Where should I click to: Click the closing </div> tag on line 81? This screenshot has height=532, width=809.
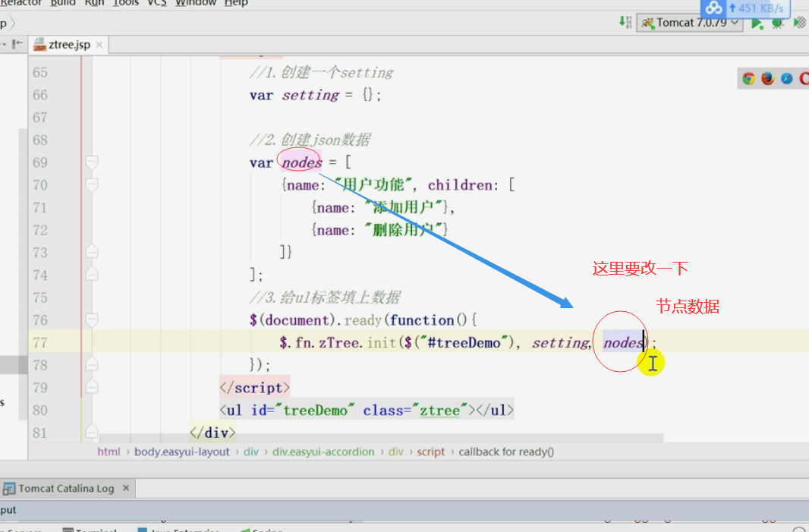(x=212, y=433)
